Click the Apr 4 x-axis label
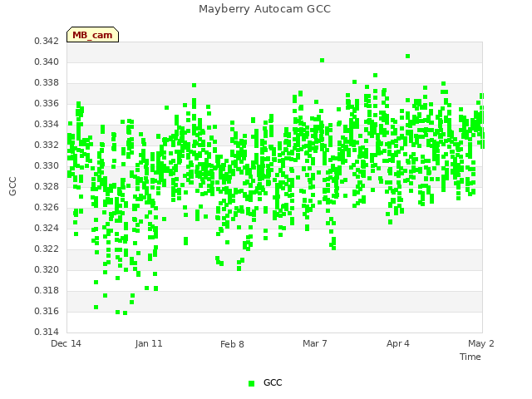The width and height of the screenshot is (532, 399). click(398, 343)
